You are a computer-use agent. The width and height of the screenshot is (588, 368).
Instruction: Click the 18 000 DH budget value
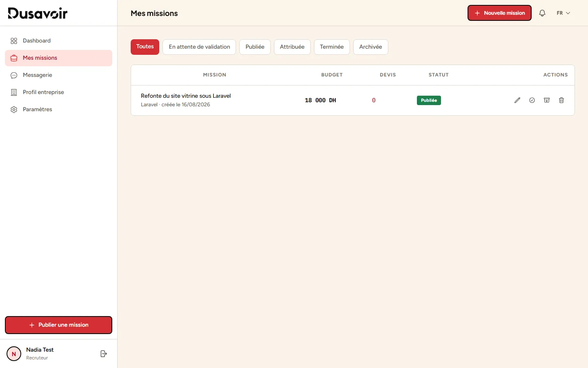(x=321, y=100)
